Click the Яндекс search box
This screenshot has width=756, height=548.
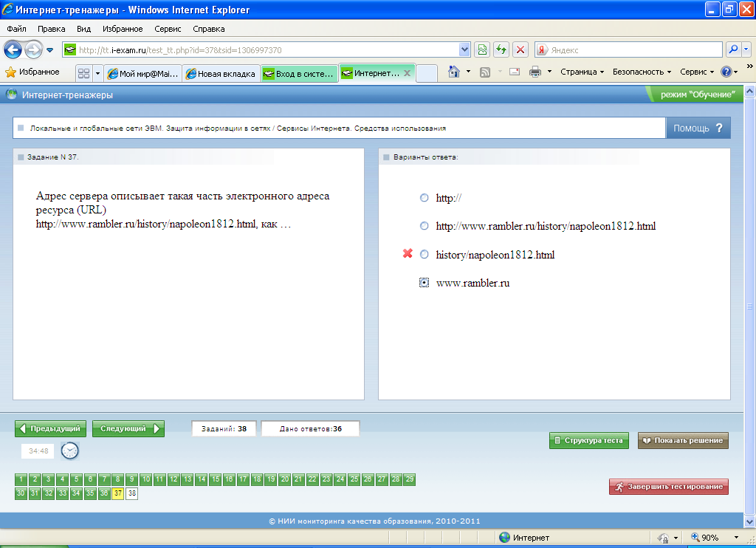pos(629,49)
